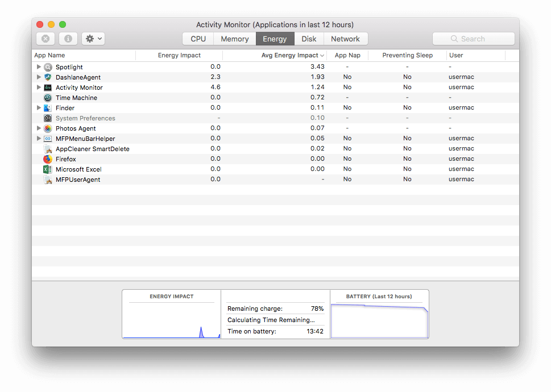Click the window title text
This screenshot has width=551, height=392.
[x=275, y=24]
